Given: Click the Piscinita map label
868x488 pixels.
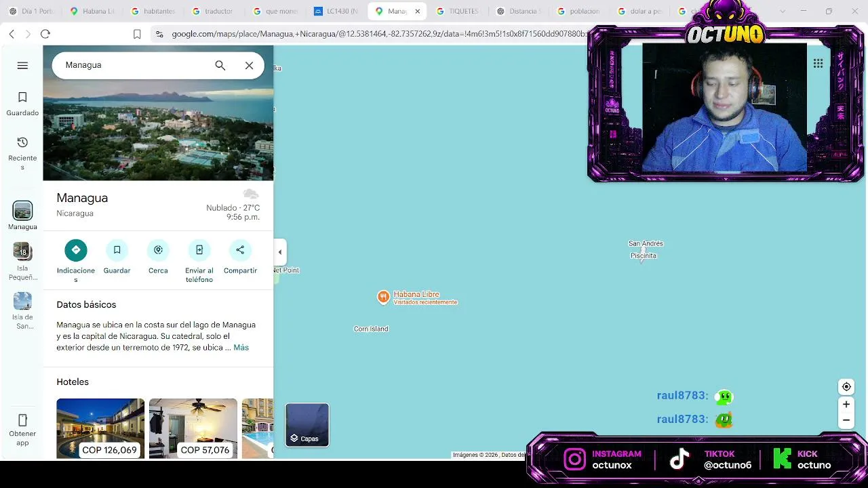Looking at the screenshot, I should [x=644, y=256].
